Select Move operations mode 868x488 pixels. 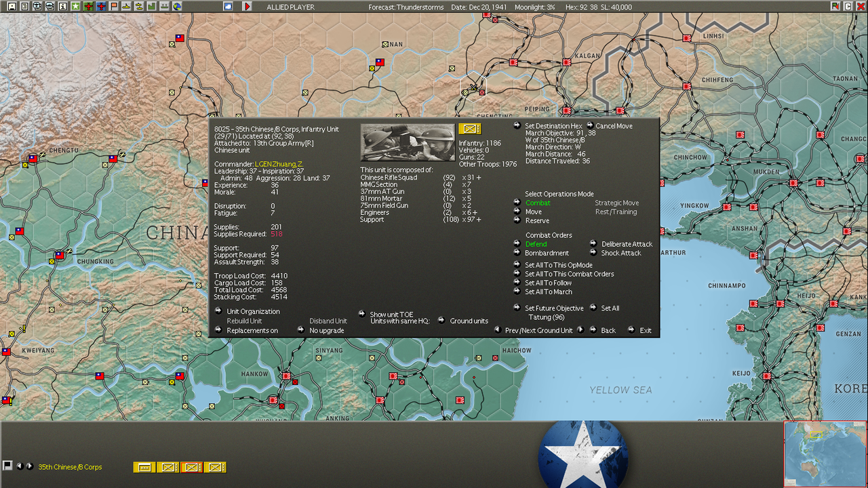(x=534, y=211)
